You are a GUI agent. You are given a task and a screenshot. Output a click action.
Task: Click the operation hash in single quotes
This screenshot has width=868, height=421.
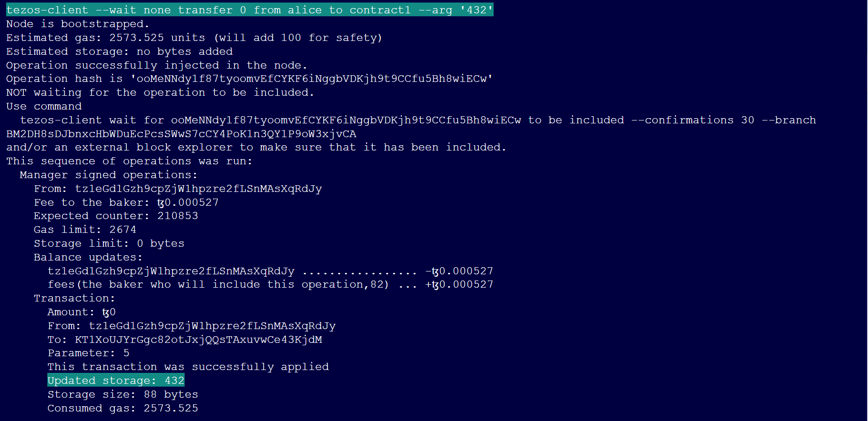[x=312, y=79]
